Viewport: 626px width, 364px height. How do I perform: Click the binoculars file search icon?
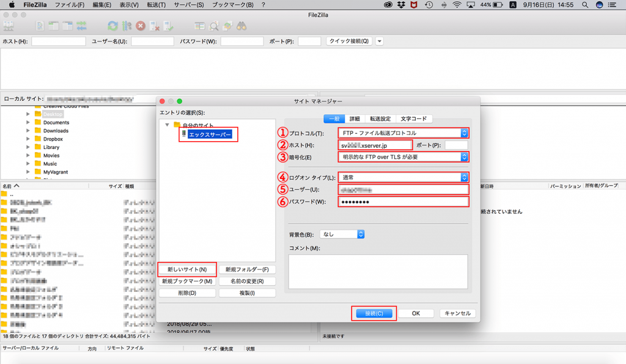click(241, 26)
